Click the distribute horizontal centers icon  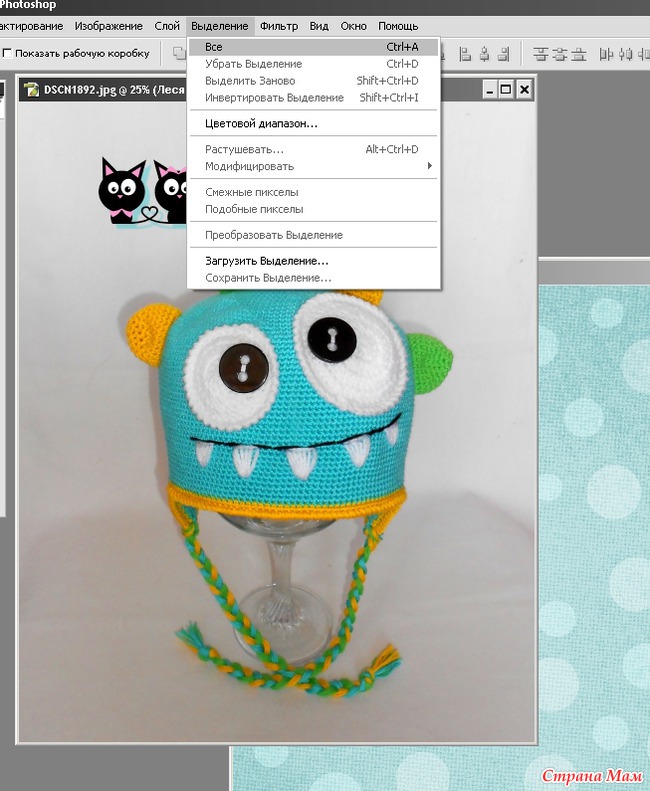pyautogui.click(x=625, y=54)
